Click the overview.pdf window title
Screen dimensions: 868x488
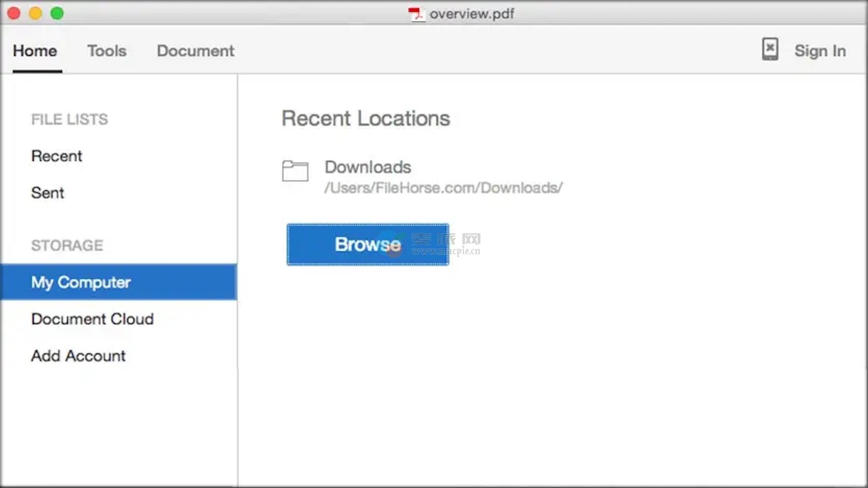[472, 14]
